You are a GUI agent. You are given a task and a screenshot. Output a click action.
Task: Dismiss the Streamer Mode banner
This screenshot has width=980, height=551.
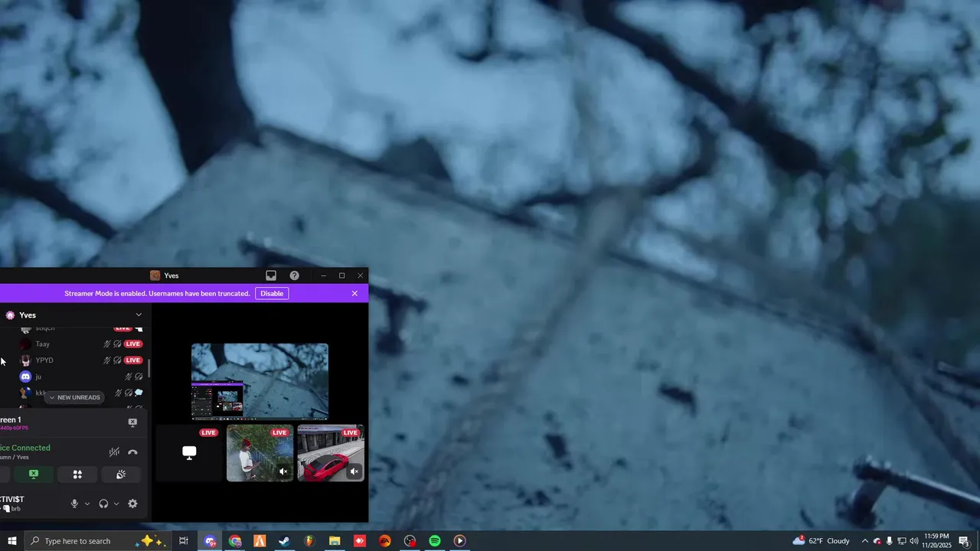pyautogui.click(x=354, y=294)
